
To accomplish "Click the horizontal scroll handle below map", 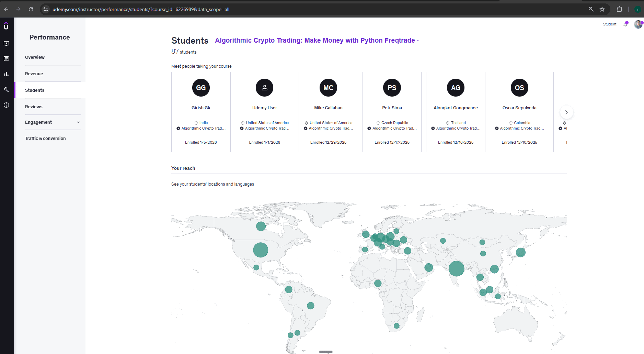I will coord(326,352).
